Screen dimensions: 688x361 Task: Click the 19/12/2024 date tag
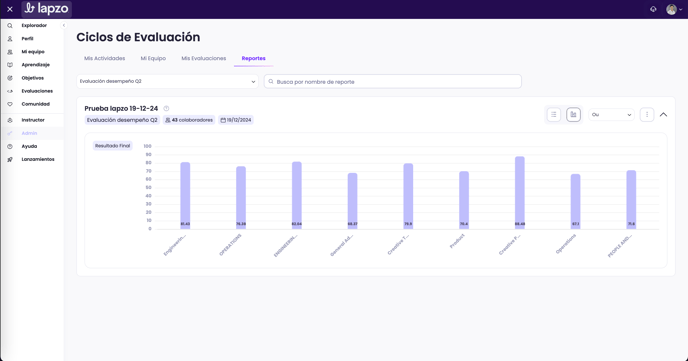pyautogui.click(x=236, y=120)
